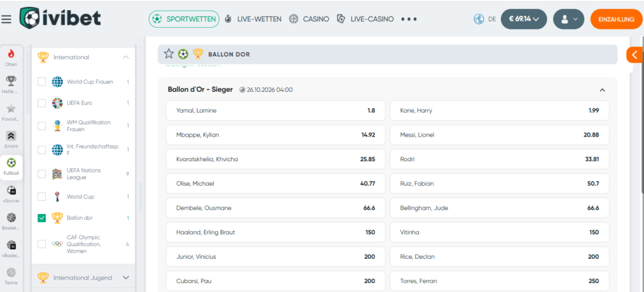Switch to the Sportwetten tab
This screenshot has width=644, height=292.
[184, 19]
